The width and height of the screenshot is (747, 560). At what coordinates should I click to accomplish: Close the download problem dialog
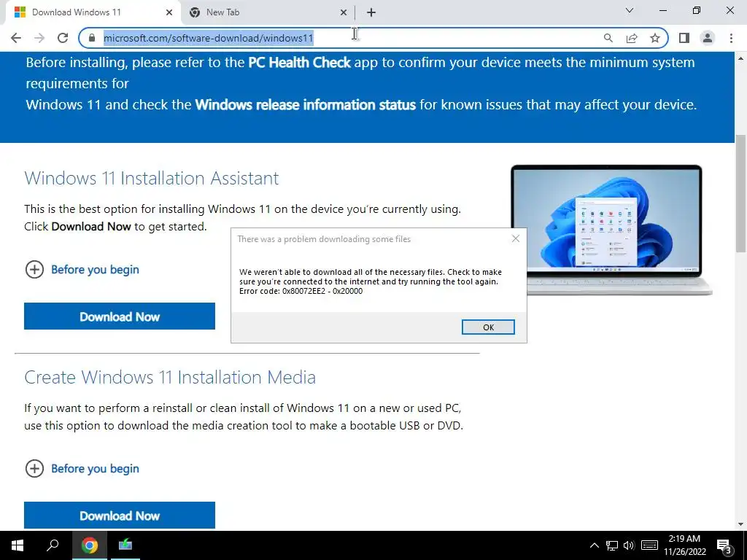[x=516, y=238]
